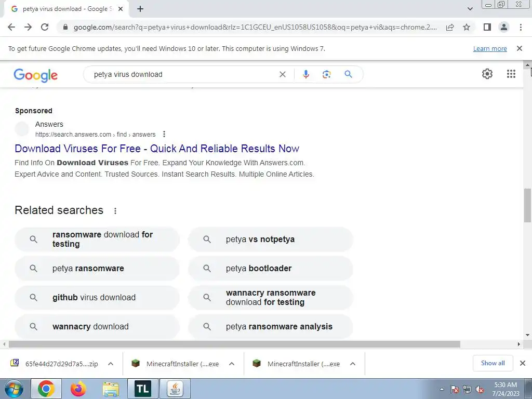Viewport: 532px width, 399px height.
Task: Click the search.answers.com URL text
Action: pyautogui.click(x=96, y=135)
